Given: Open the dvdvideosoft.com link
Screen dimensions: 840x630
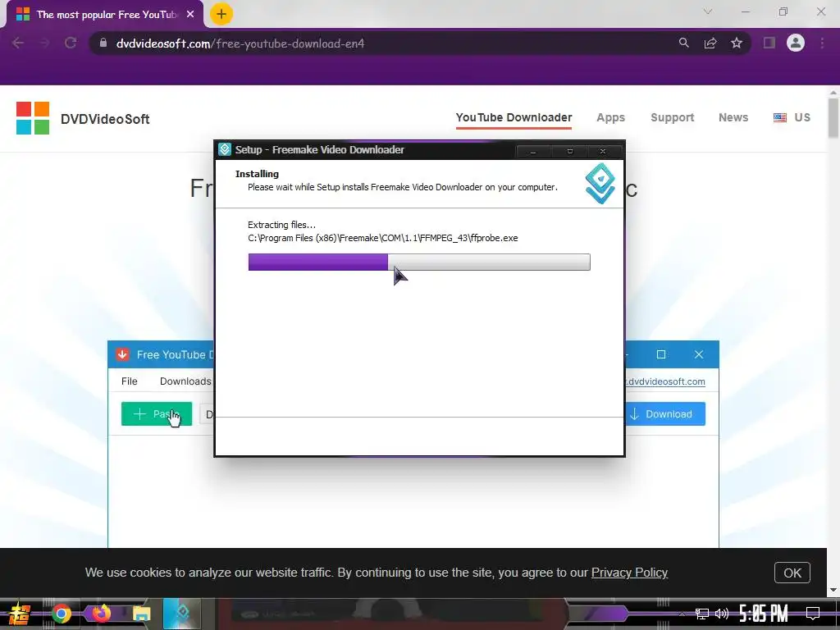Looking at the screenshot, I should [x=664, y=381].
